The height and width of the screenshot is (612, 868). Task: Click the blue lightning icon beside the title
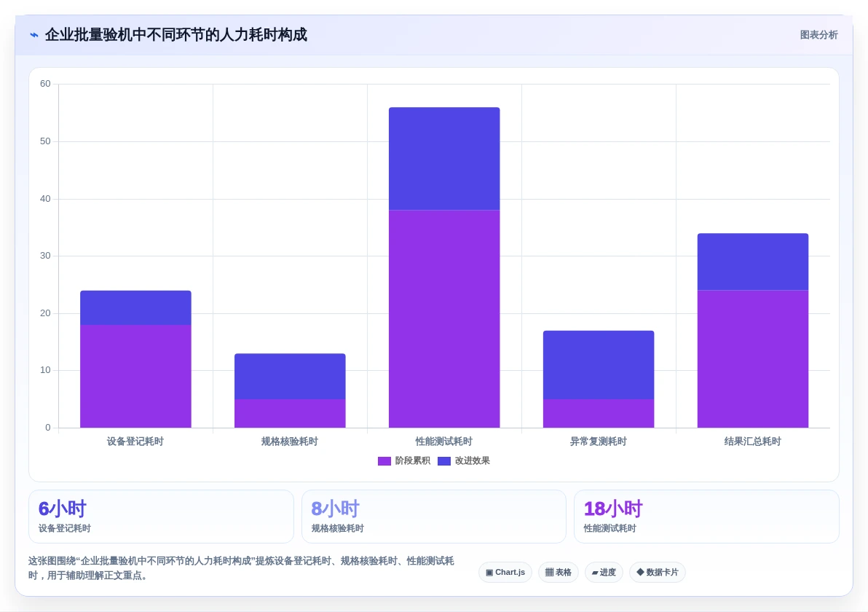point(34,35)
